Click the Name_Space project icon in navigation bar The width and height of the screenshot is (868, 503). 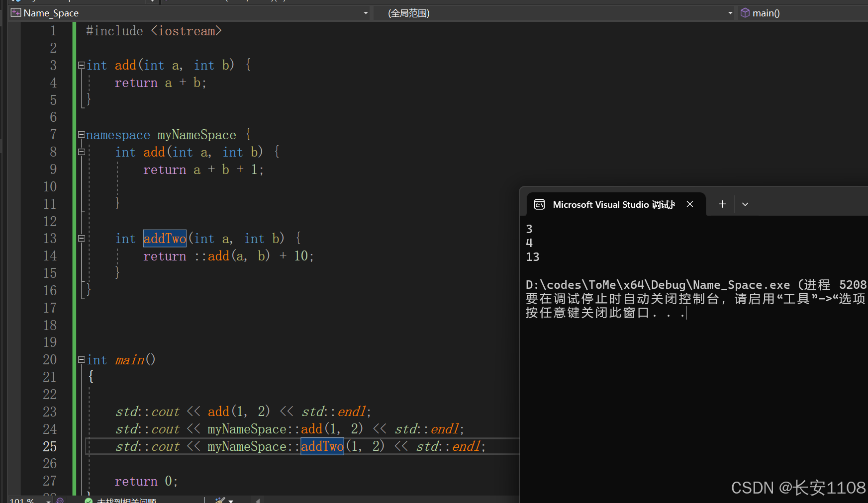16,13
